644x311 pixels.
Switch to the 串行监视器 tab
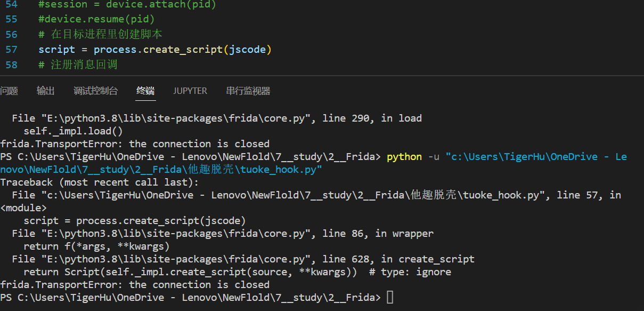(x=248, y=91)
